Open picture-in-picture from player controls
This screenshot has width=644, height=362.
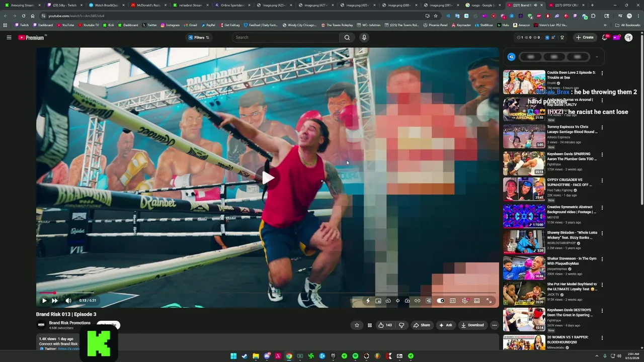378,301
